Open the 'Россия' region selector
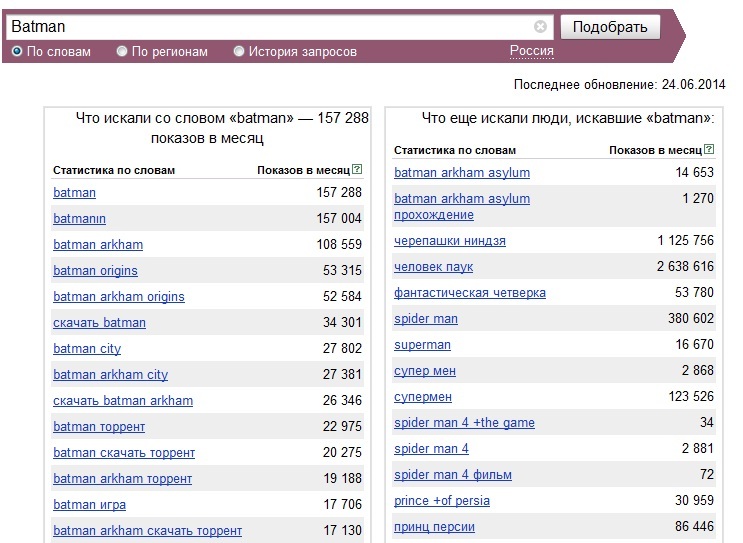Image resolution: width=743 pixels, height=543 pixels. click(532, 51)
